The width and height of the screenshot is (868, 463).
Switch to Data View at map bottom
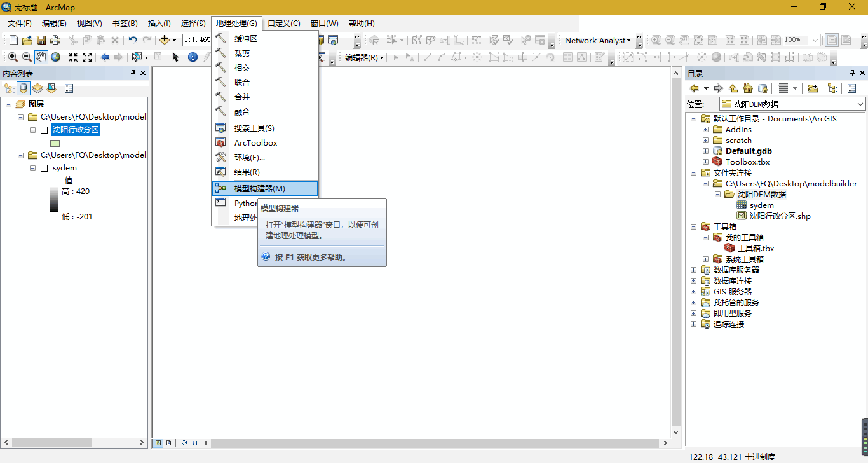[158, 443]
